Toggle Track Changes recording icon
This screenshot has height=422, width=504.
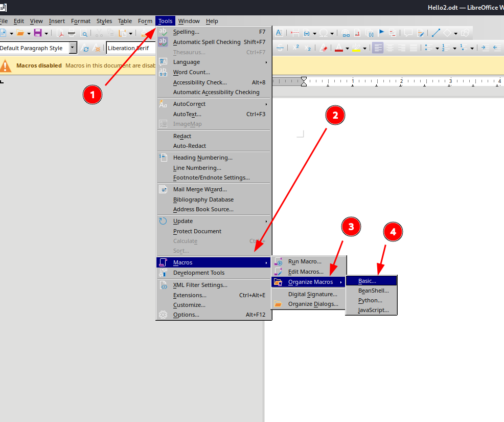click(420, 33)
